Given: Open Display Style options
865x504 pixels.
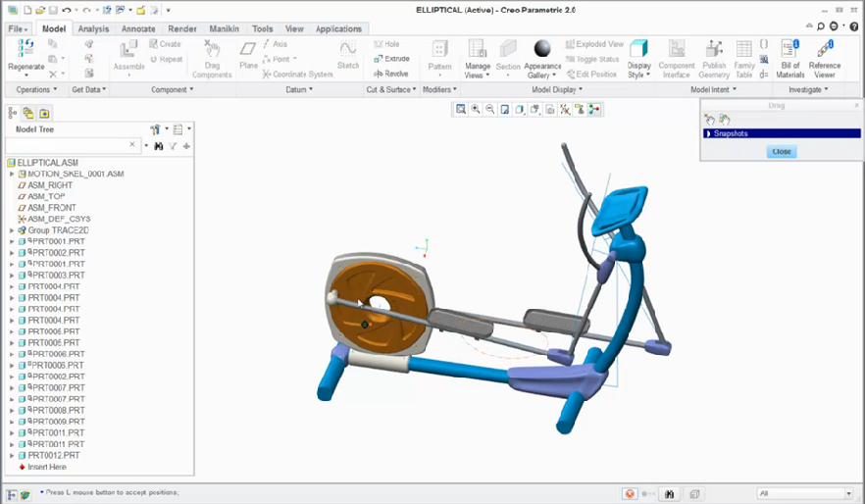Looking at the screenshot, I should 638,59.
